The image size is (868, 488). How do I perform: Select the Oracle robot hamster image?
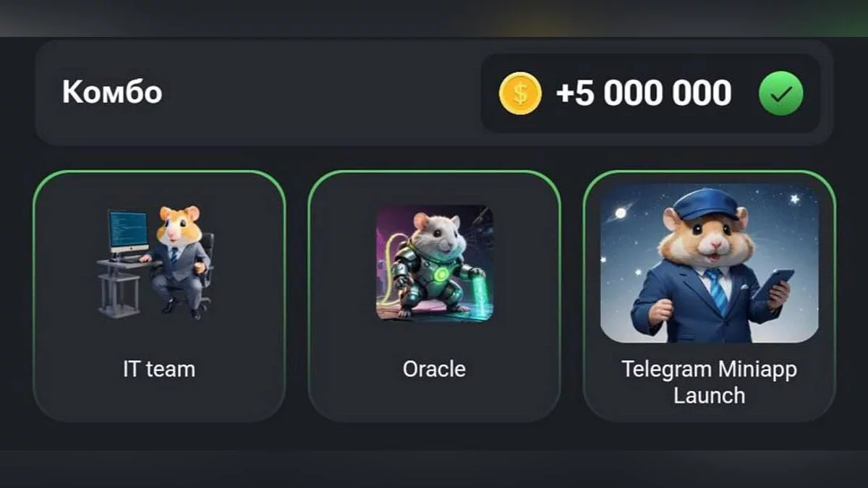(x=435, y=262)
